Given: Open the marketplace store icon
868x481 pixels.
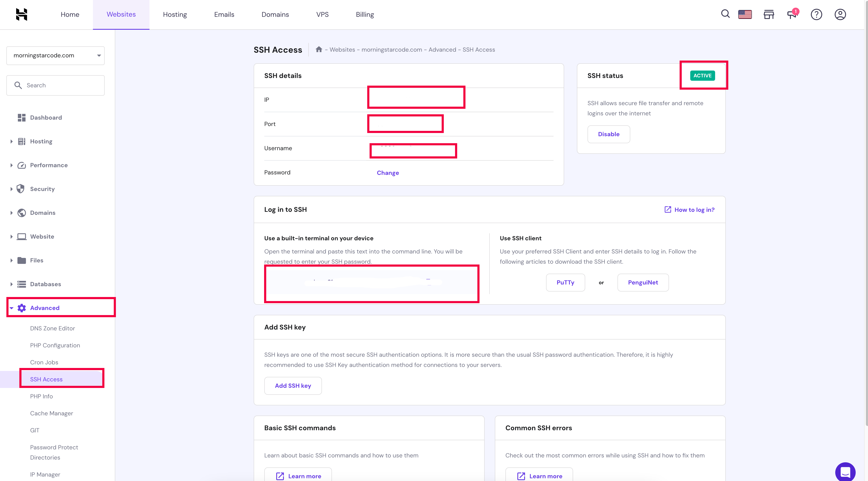Looking at the screenshot, I should click(769, 14).
